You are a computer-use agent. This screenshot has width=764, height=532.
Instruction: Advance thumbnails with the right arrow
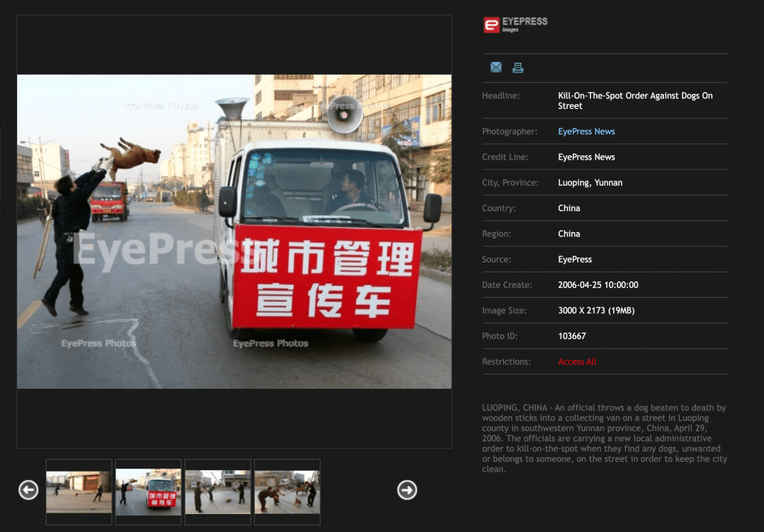[407, 489]
